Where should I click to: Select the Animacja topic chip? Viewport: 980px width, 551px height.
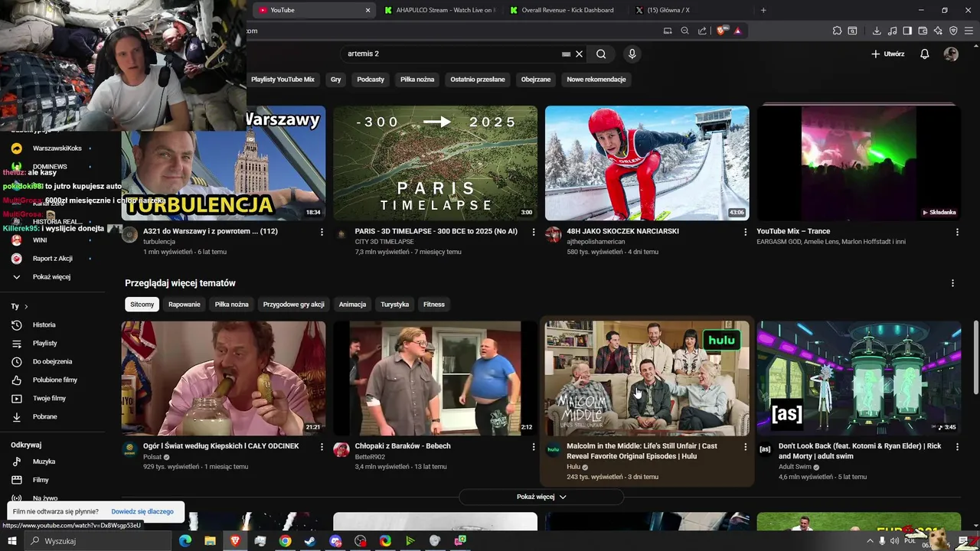[352, 305]
